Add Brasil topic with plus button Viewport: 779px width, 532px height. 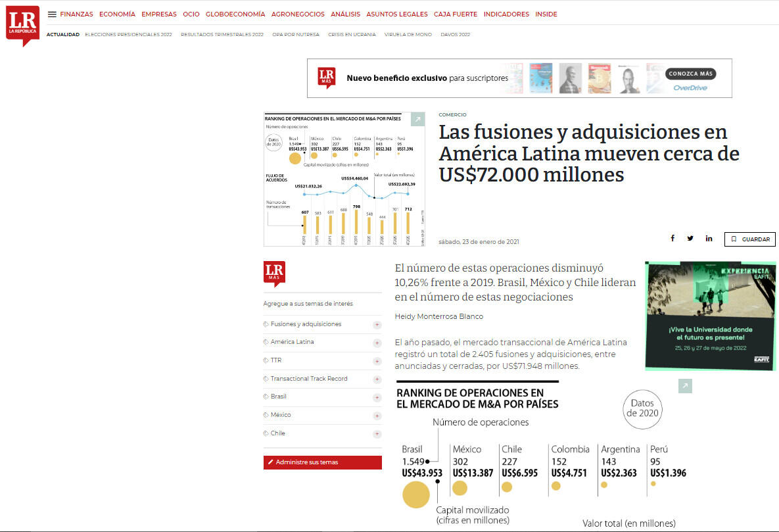point(377,397)
